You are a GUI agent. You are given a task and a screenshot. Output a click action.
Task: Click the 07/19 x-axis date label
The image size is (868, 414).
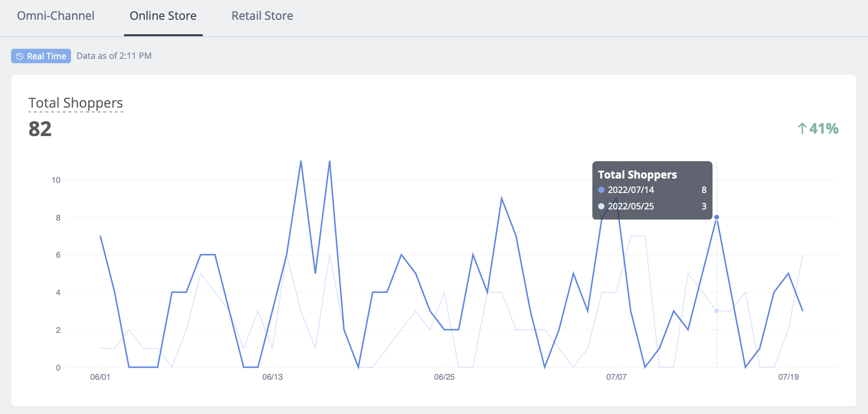pyautogui.click(x=788, y=377)
